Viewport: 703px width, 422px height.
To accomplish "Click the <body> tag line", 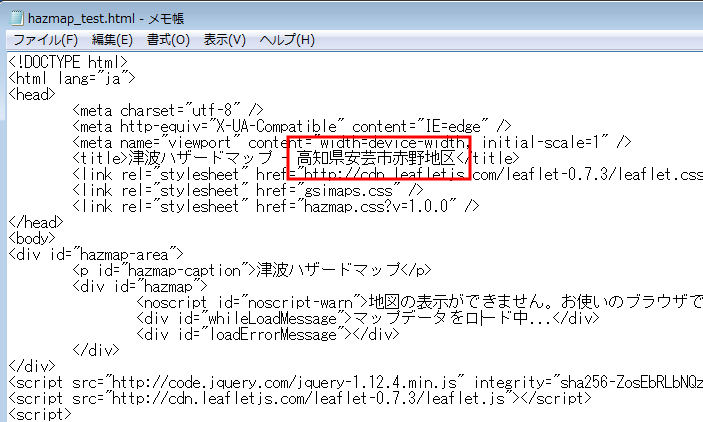I will click(x=32, y=238).
